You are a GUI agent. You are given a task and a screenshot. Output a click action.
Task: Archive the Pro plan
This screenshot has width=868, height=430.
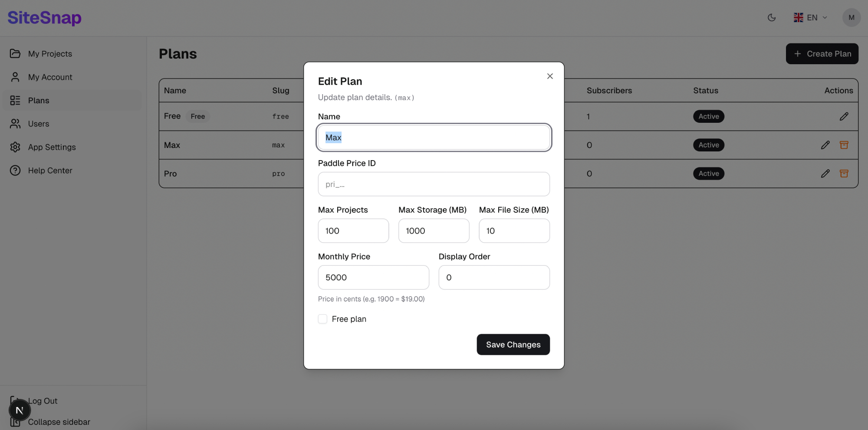[x=844, y=174]
